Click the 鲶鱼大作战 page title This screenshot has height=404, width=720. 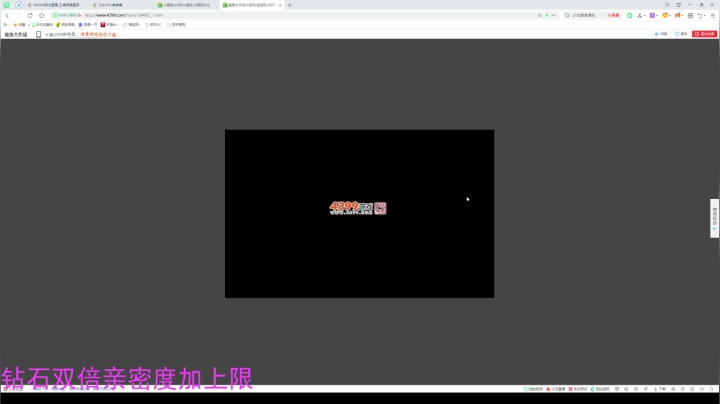16,34
